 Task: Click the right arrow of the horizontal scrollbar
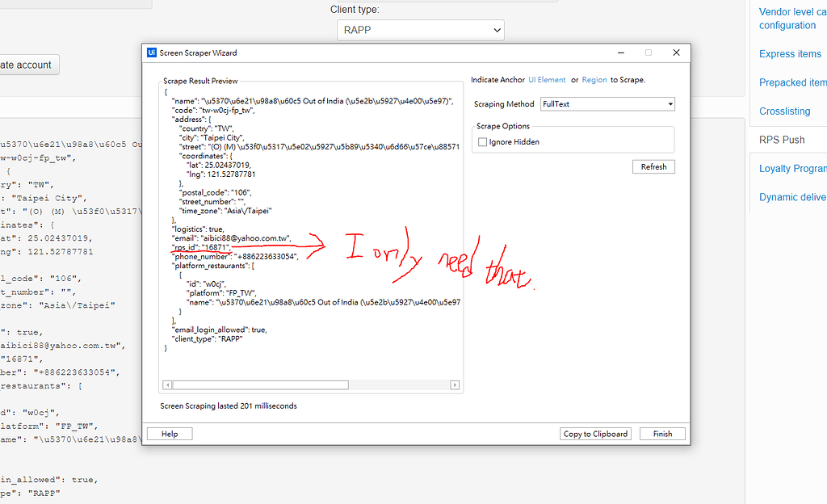[x=455, y=385]
